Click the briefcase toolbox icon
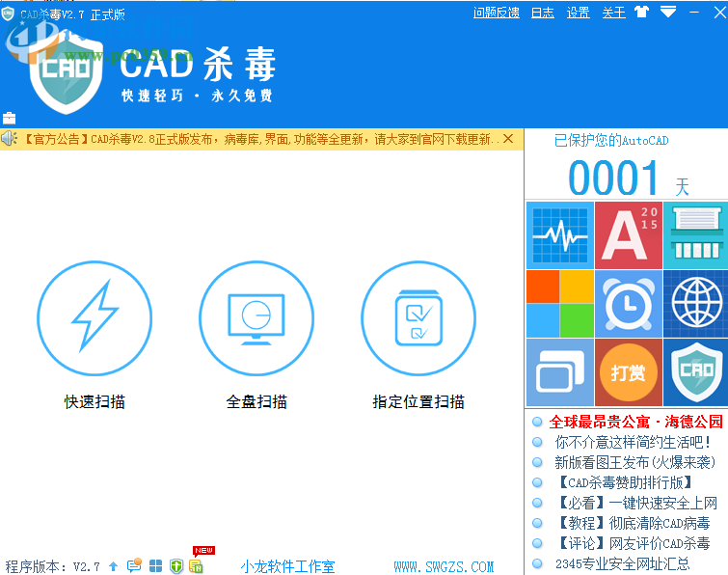Viewport: 728px width, 575px height. (9, 118)
